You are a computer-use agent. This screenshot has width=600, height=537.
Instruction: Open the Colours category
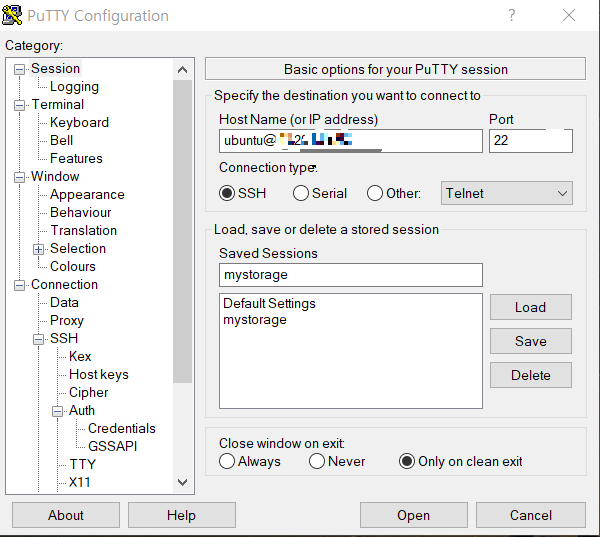(73, 266)
